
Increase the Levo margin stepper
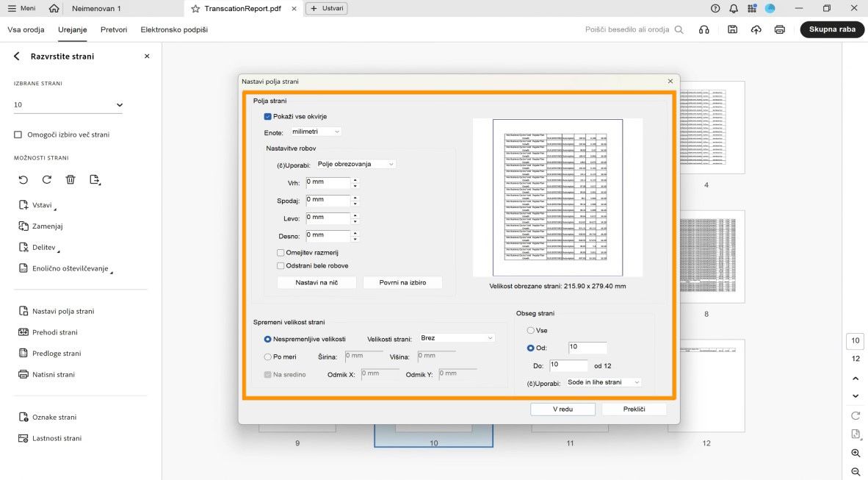coord(355,215)
